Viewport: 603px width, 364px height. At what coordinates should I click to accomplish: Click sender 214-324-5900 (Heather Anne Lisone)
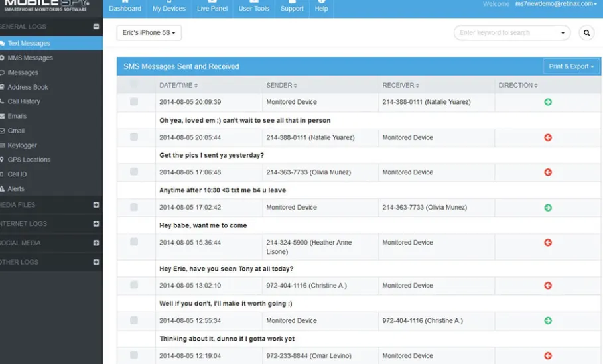pos(309,247)
